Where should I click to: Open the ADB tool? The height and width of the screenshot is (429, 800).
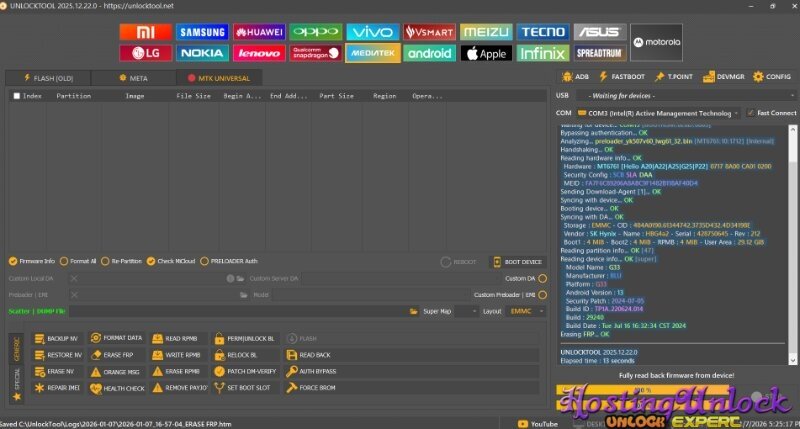(x=575, y=76)
